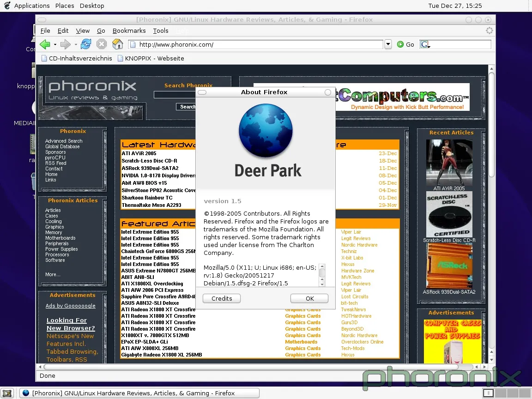Image resolution: width=532 pixels, height=399 pixels.
Task: Click the Firefox window entry in bottom taskbar
Action: (139, 393)
